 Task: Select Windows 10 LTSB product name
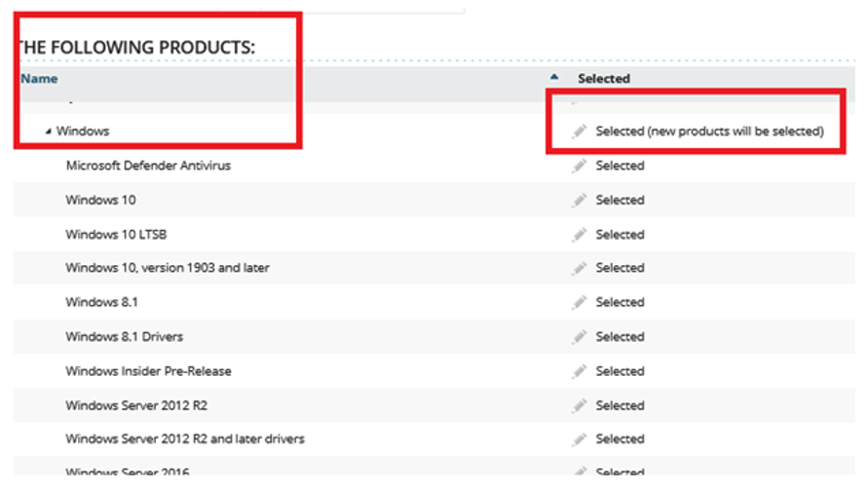[x=116, y=235]
